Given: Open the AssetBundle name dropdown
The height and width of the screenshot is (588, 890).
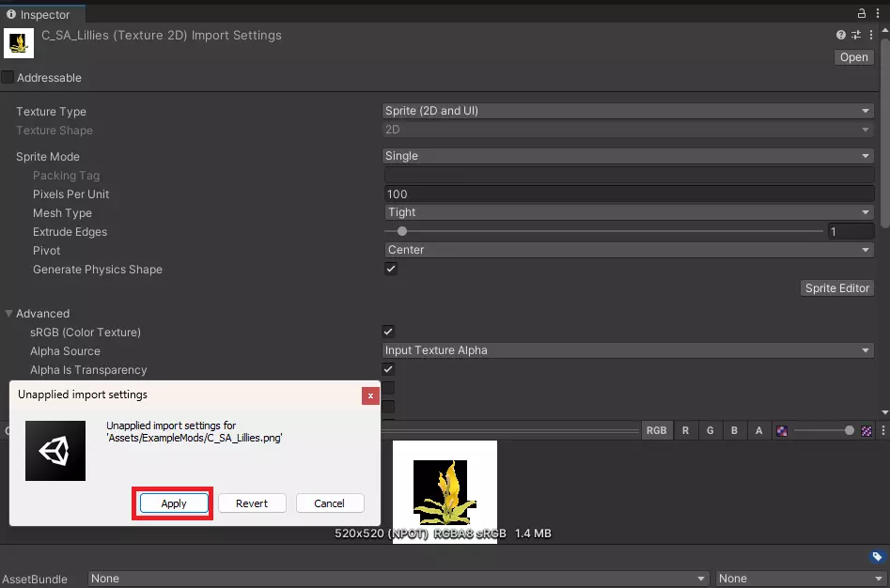Looking at the screenshot, I should click(x=398, y=579).
